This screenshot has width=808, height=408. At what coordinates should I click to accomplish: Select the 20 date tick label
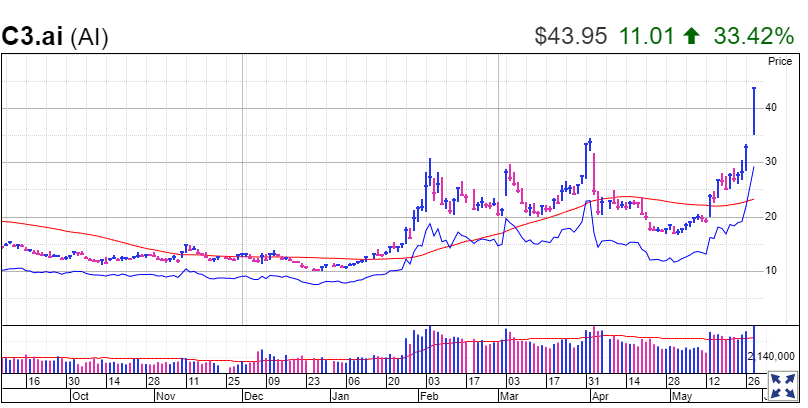(x=394, y=382)
